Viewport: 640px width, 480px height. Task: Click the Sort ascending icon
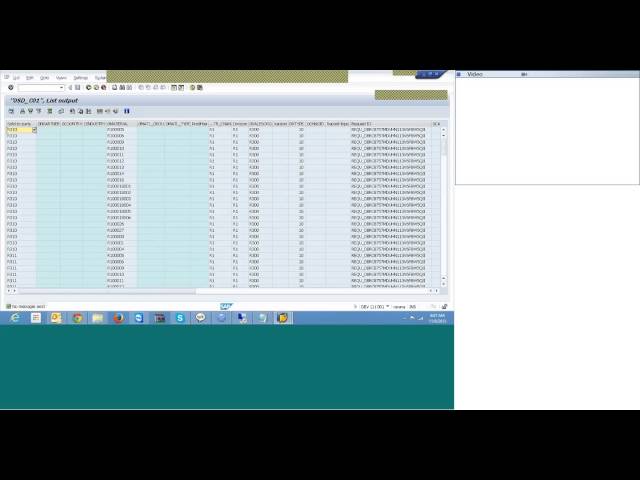(23, 111)
